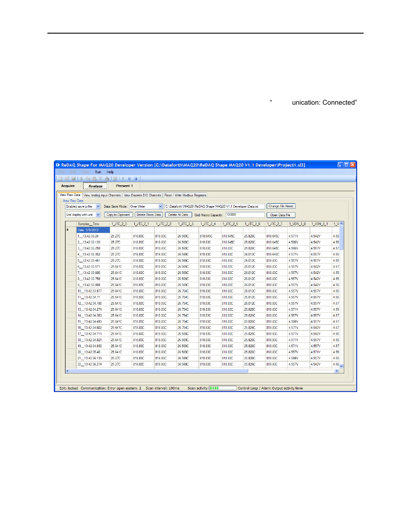Click the horizontal scrollbar thumb of the grid
Screen dimensions: 411x532
159,371
